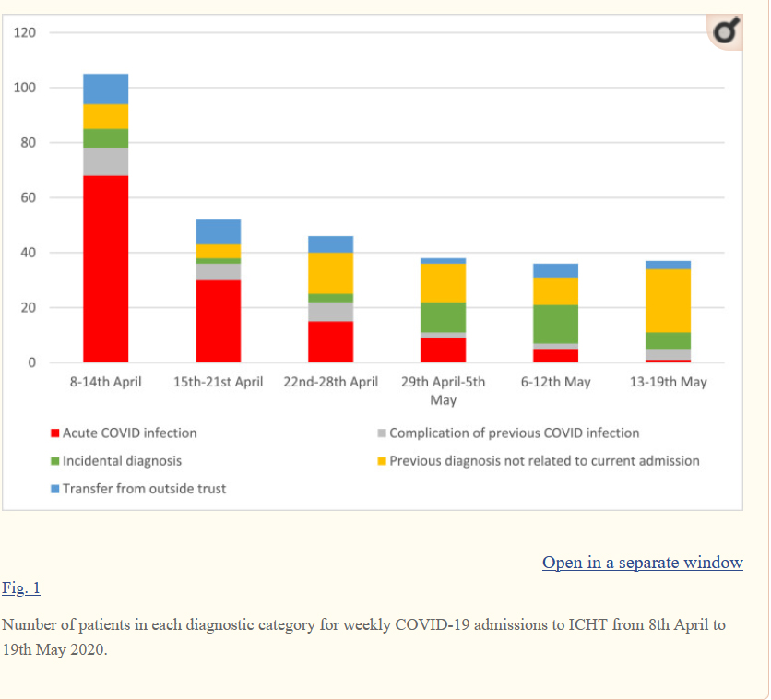Select the yellow segment of the 13-19th May bar
Viewport: 771px width, 700px height.
pyautogui.click(x=668, y=301)
